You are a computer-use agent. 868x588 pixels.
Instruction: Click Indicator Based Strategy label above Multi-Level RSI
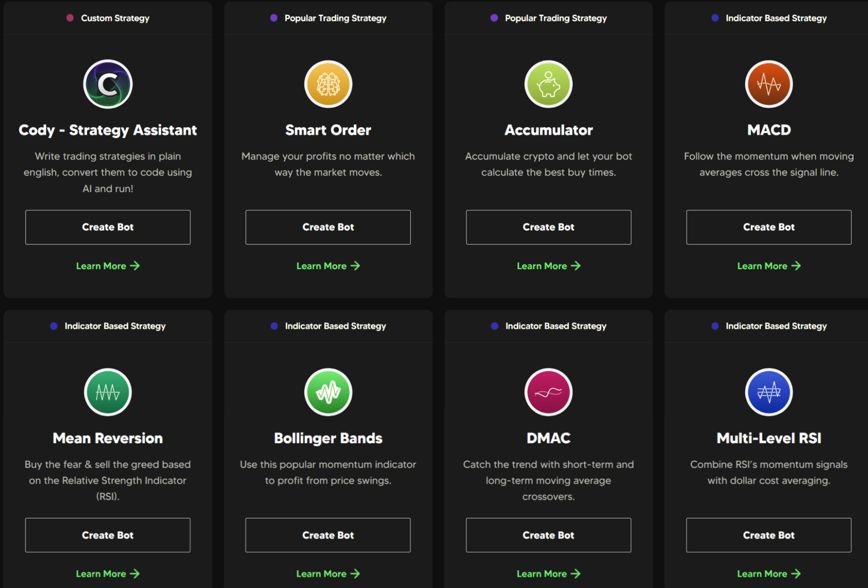pyautogui.click(x=776, y=326)
